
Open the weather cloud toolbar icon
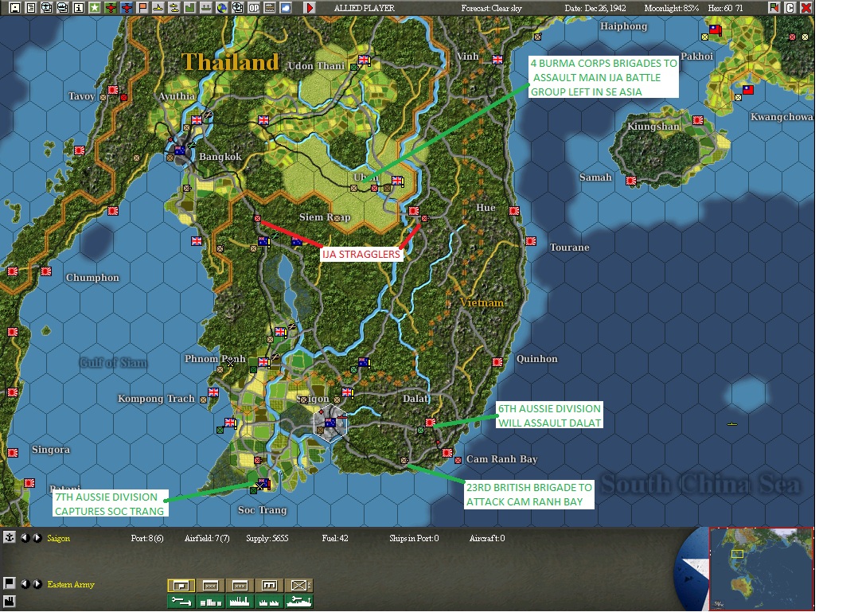[x=286, y=8]
